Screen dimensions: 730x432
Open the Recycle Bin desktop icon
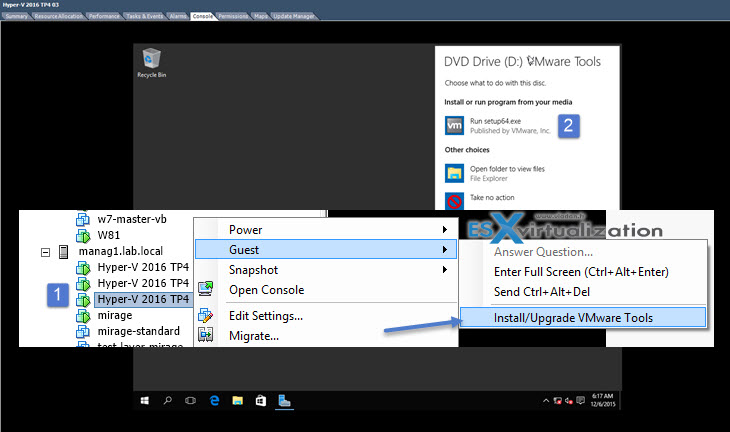pos(151,62)
